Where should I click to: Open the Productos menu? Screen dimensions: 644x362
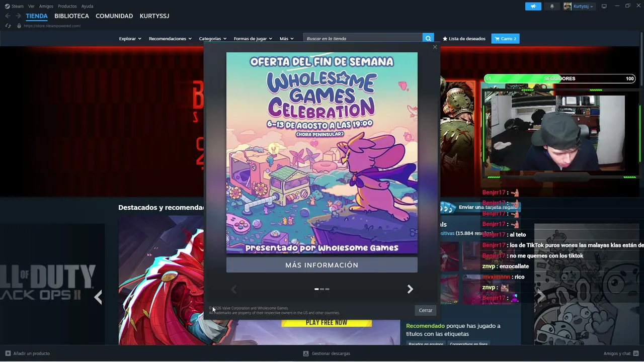tap(67, 6)
